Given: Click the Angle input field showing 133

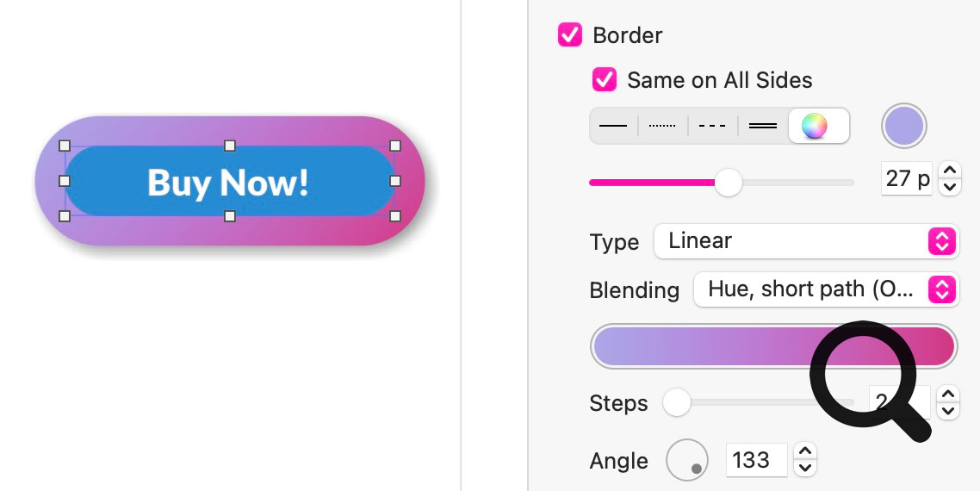Looking at the screenshot, I should pos(756,460).
